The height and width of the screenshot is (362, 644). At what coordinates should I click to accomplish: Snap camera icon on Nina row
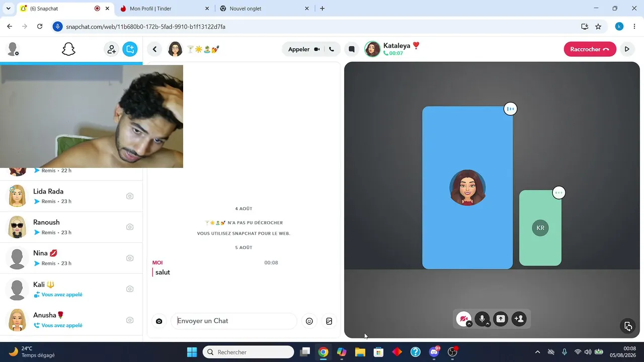tap(130, 258)
